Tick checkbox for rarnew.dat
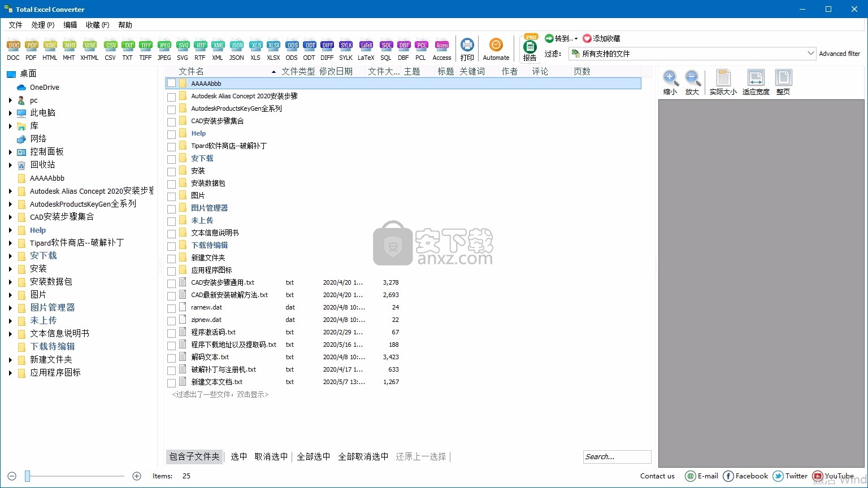868x488 pixels. pyautogui.click(x=171, y=308)
